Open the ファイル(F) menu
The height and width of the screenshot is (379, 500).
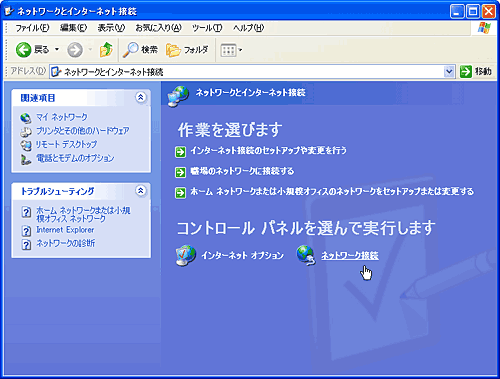(32, 28)
